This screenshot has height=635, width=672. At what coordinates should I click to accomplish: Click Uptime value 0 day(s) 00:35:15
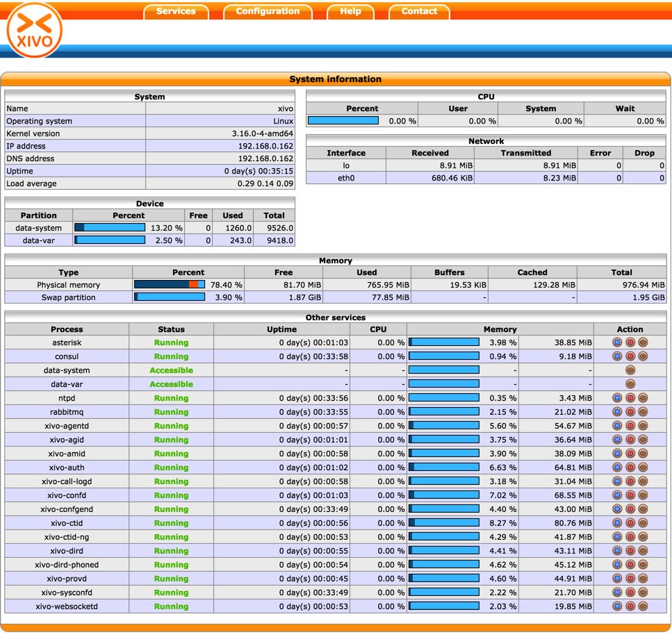tap(259, 171)
